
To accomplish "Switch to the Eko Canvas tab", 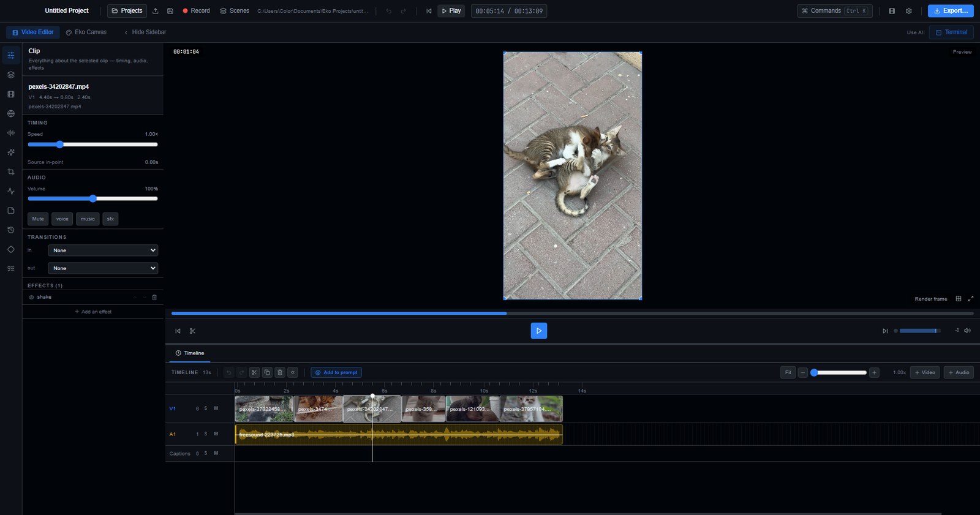I will tap(86, 32).
